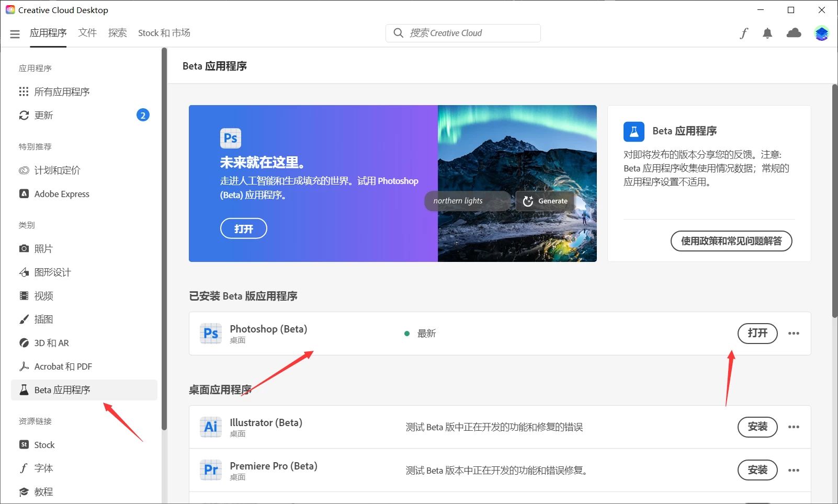
Task: Click the 最新 status text
Action: point(426,334)
